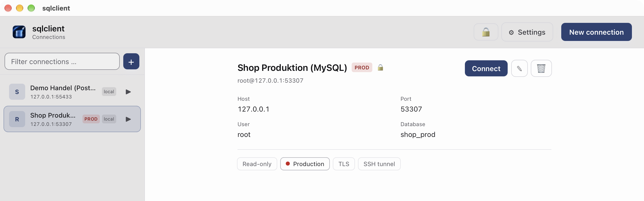Image resolution: width=644 pixels, height=201 pixels.
Task: Click the New connection button
Action: click(596, 32)
